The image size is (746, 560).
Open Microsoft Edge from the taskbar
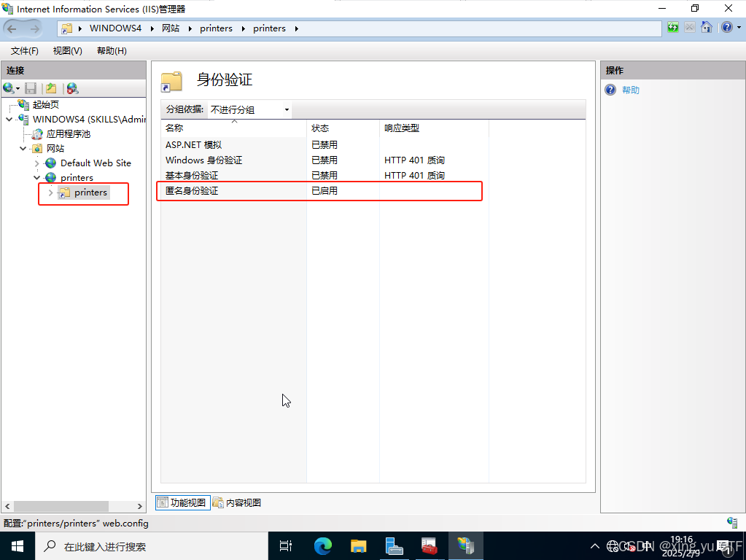tap(322, 545)
